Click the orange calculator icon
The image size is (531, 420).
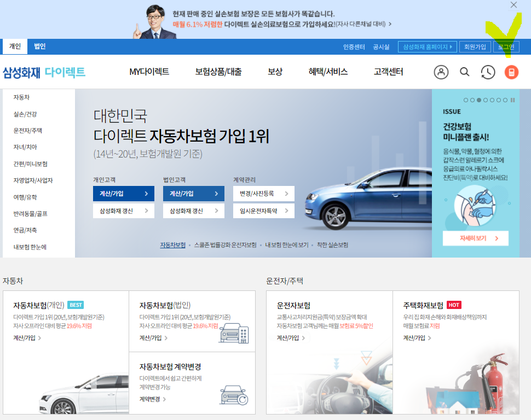(x=511, y=72)
